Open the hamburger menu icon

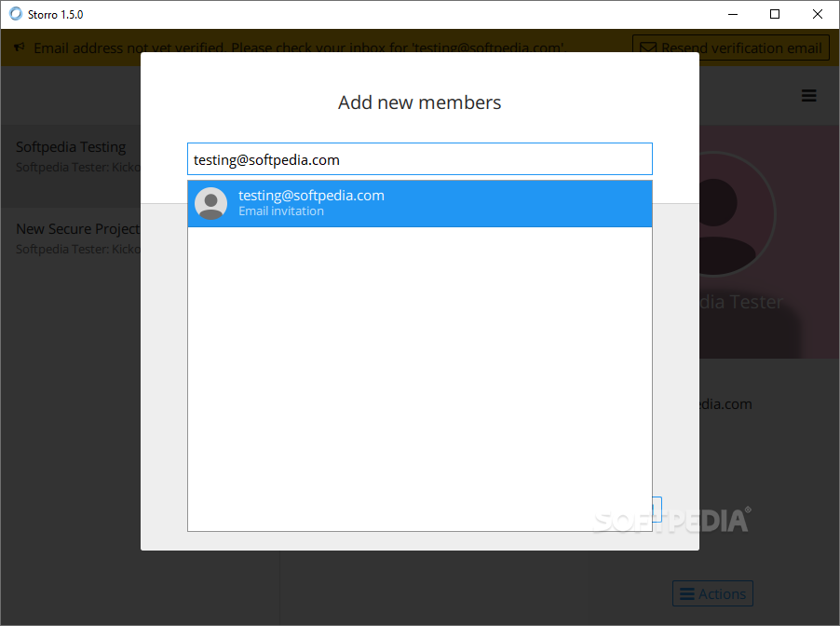click(808, 95)
